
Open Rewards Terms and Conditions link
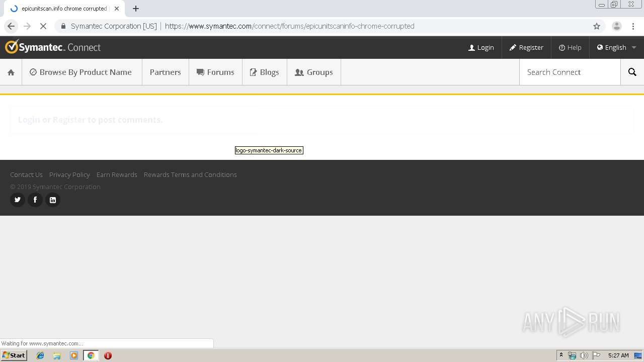coord(190,174)
